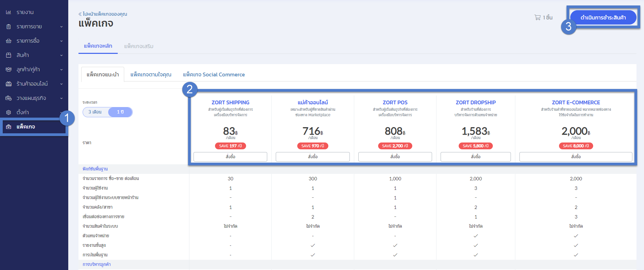Switch to the แพ็คเกจเสริม tab
Image resolution: width=644 pixels, height=270 pixels.
139,46
